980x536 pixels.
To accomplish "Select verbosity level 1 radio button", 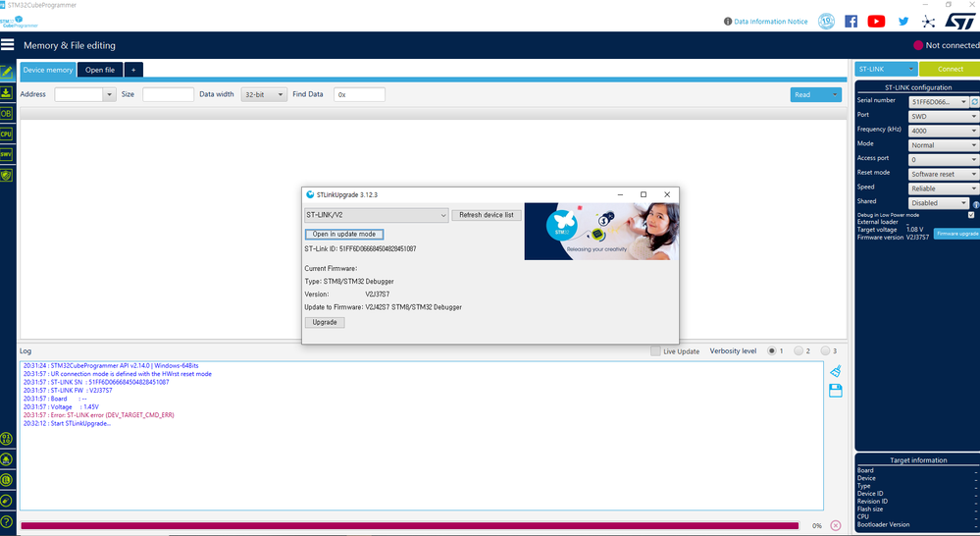I will 771,350.
